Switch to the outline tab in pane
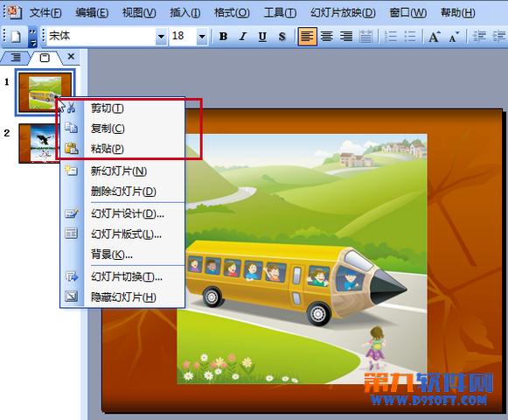 tap(15, 58)
